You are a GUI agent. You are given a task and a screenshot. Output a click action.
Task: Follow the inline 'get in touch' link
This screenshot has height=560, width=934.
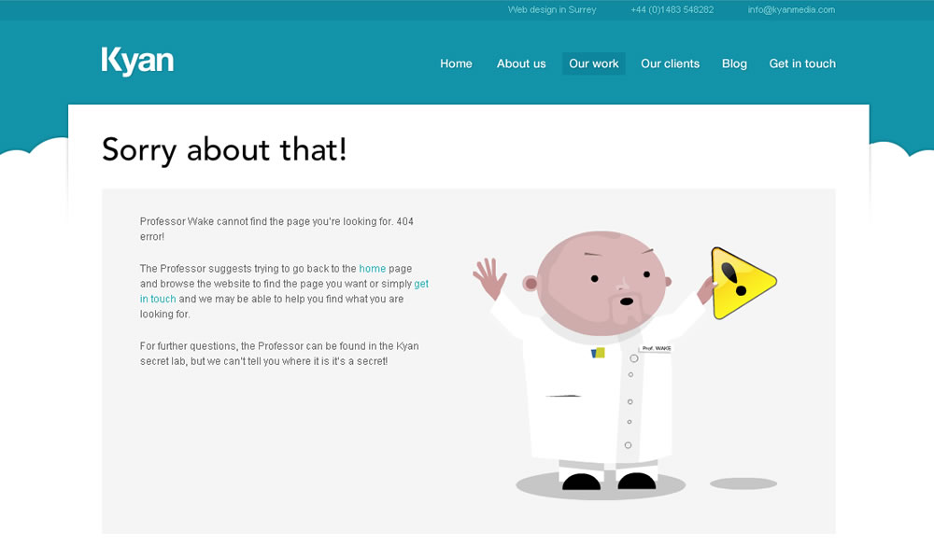tap(422, 284)
